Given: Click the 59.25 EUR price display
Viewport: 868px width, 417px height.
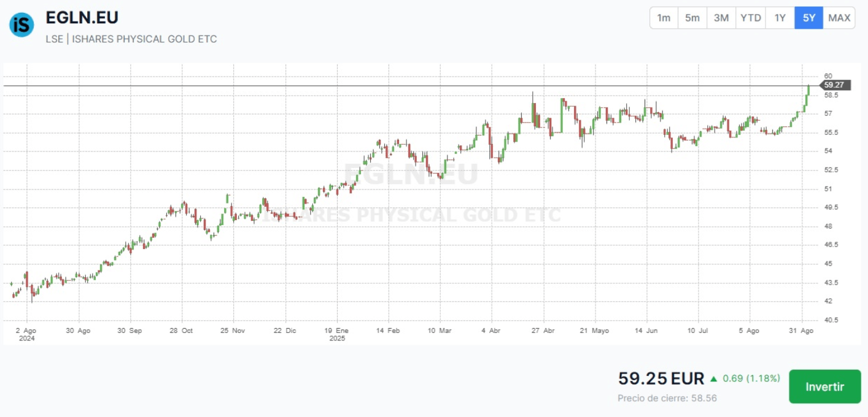Looking at the screenshot, I should 661,378.
